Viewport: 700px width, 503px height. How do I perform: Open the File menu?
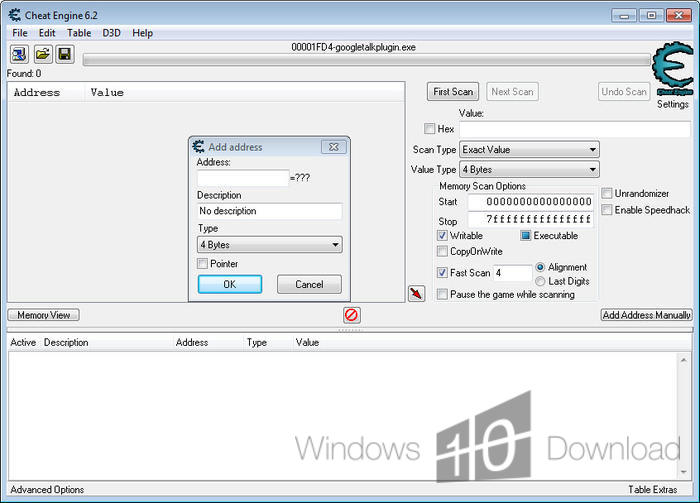[20, 33]
